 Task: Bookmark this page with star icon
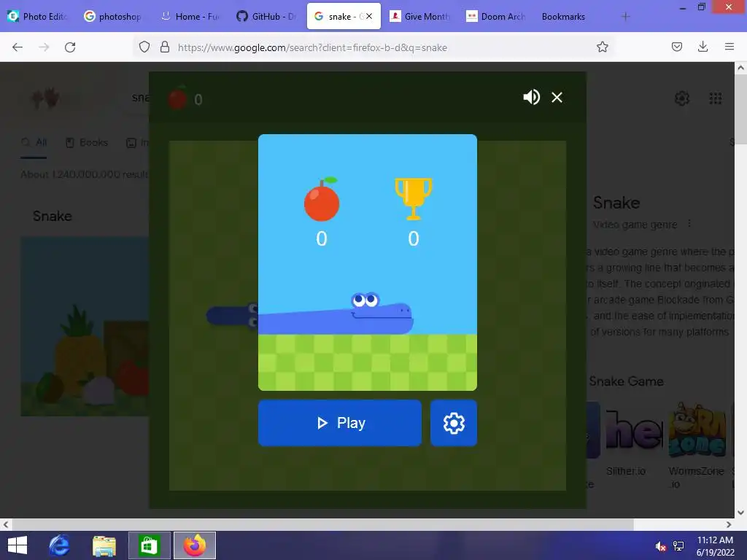click(602, 47)
